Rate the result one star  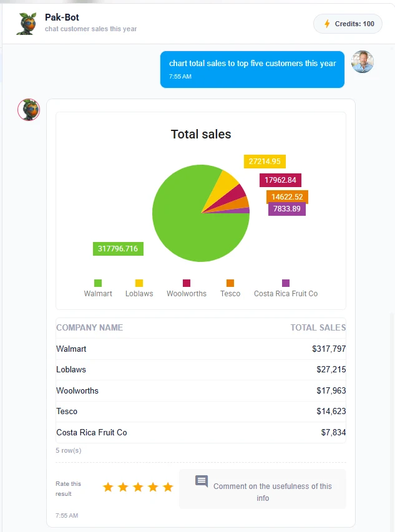pos(108,487)
